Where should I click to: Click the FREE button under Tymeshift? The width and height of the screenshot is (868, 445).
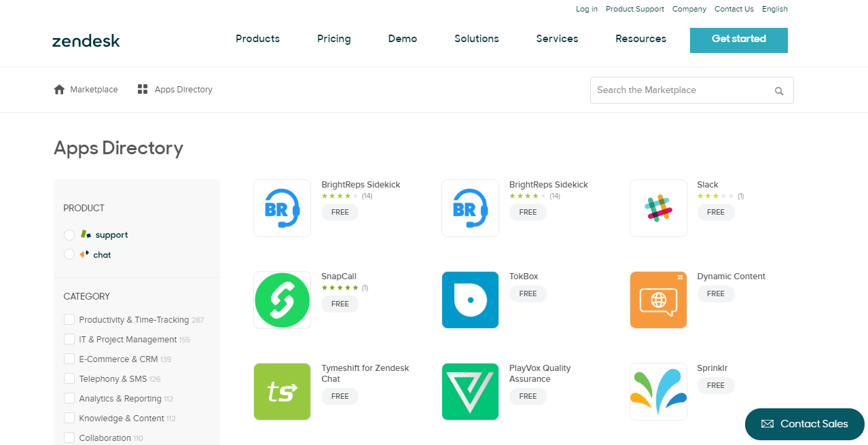click(340, 396)
